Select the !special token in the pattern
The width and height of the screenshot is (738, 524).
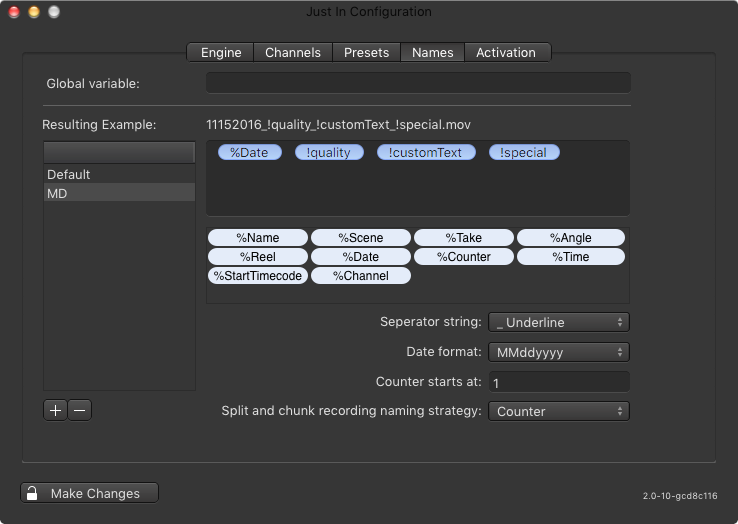524,153
